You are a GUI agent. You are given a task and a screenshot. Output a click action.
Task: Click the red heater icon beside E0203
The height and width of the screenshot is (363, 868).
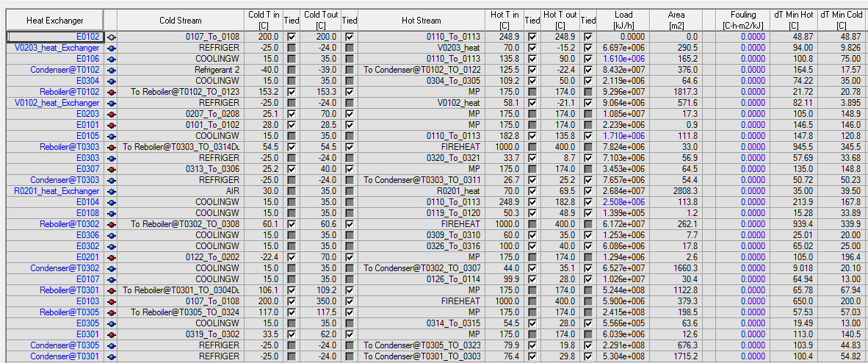pos(112,114)
